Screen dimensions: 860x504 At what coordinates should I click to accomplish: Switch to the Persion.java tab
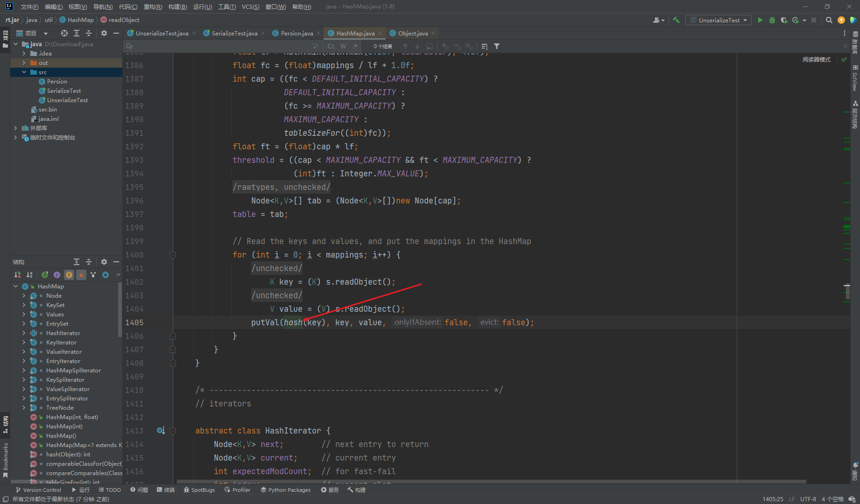pos(297,33)
